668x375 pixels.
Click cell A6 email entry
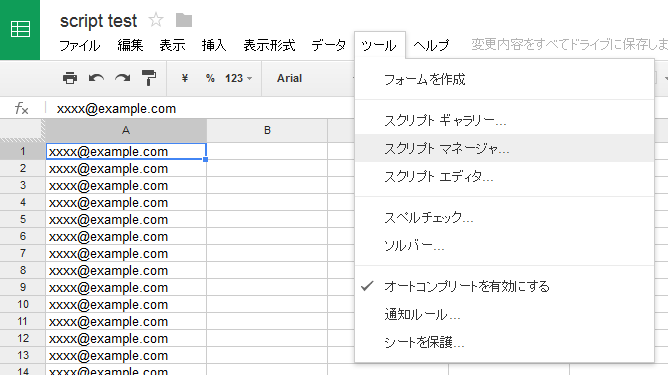126,237
